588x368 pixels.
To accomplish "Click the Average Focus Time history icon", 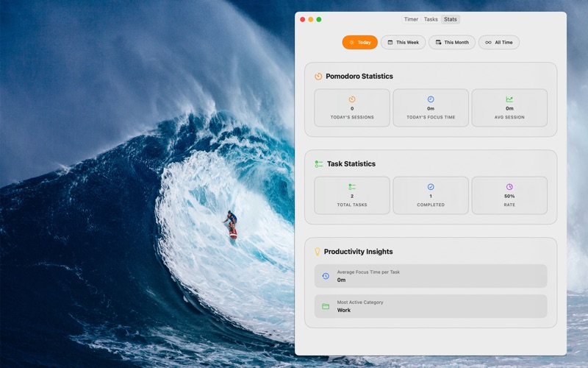I will click(326, 276).
